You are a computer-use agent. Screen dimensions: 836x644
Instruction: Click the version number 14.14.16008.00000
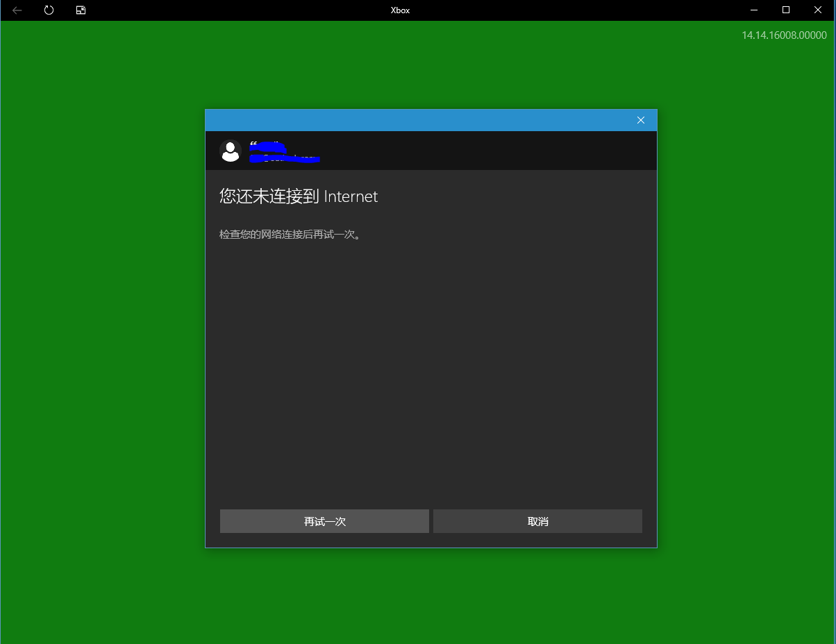784,35
